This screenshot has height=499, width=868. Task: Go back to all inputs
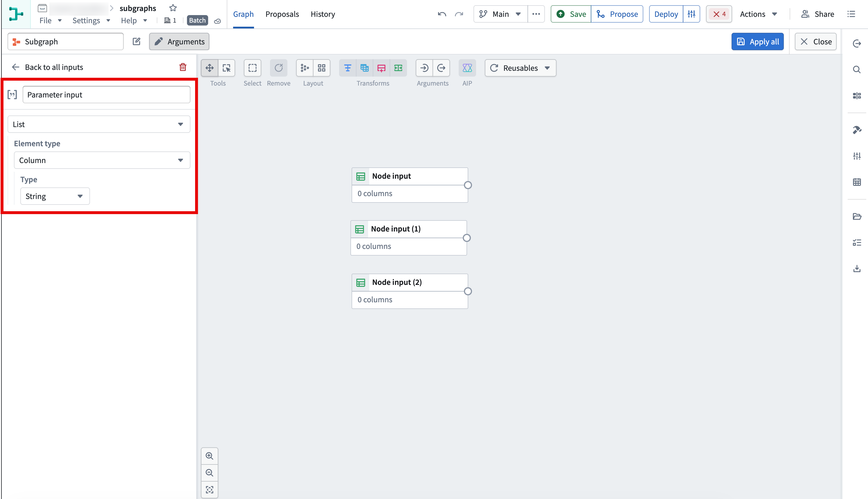pos(48,67)
